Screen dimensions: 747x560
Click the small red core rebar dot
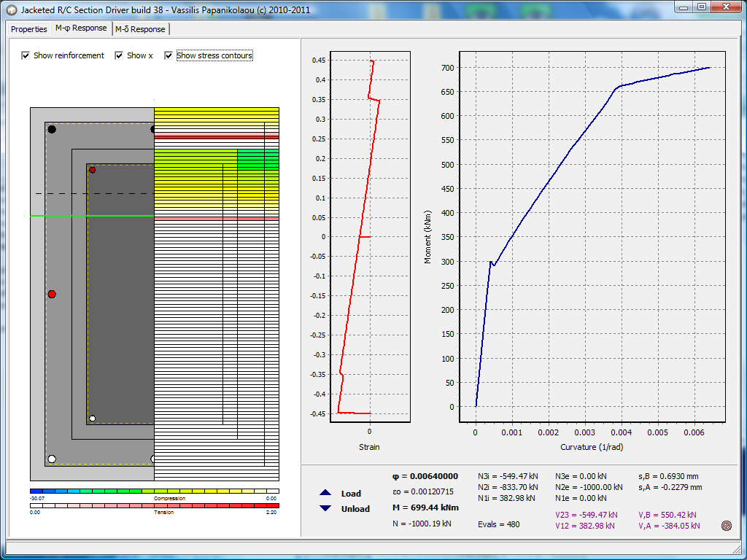point(93,170)
